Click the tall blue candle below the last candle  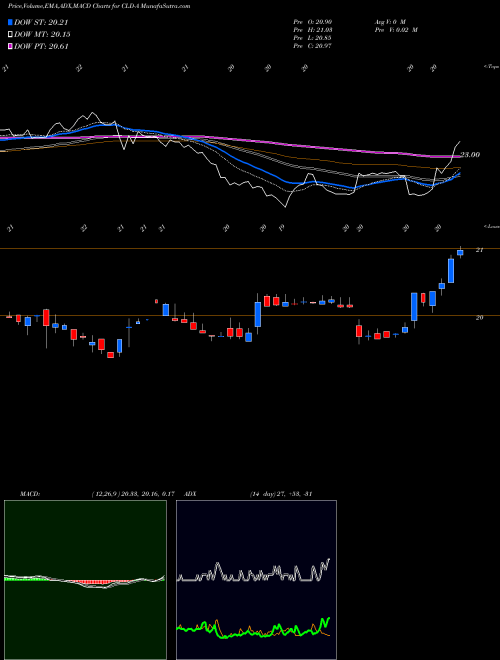[x=451, y=270]
